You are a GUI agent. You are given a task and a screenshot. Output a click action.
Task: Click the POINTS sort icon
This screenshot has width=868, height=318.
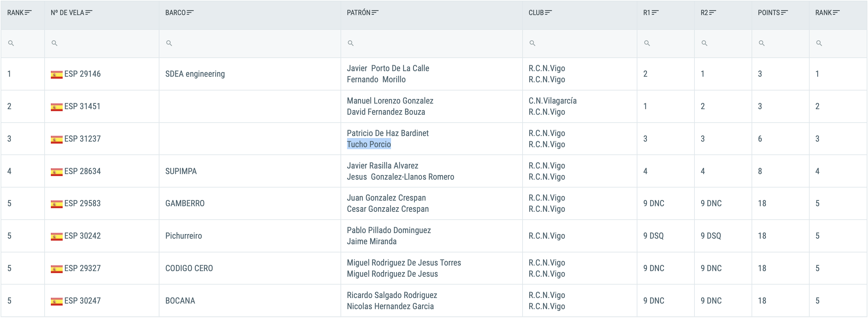point(784,12)
